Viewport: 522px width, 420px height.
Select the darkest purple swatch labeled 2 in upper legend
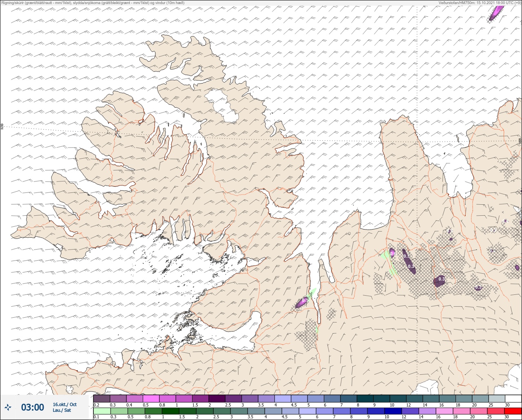(217, 398)
